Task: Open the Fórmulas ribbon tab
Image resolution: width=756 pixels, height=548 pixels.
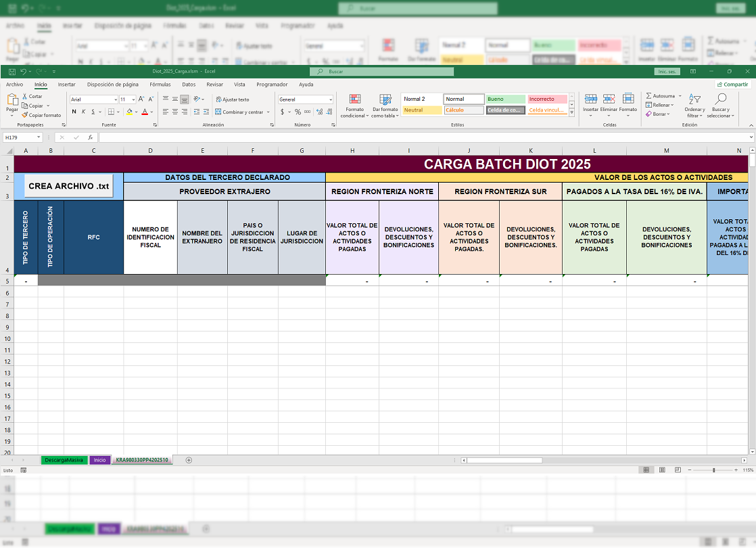Action: [x=160, y=85]
